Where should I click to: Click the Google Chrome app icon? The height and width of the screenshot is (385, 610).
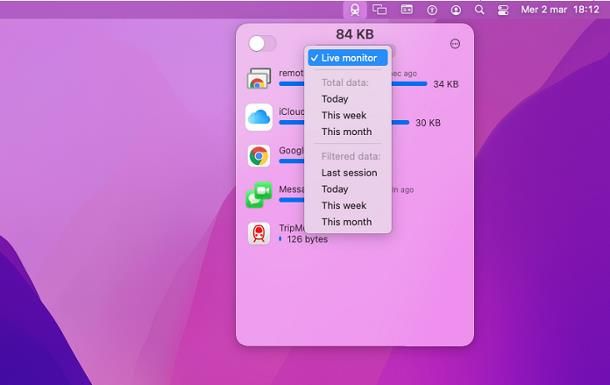(259, 156)
